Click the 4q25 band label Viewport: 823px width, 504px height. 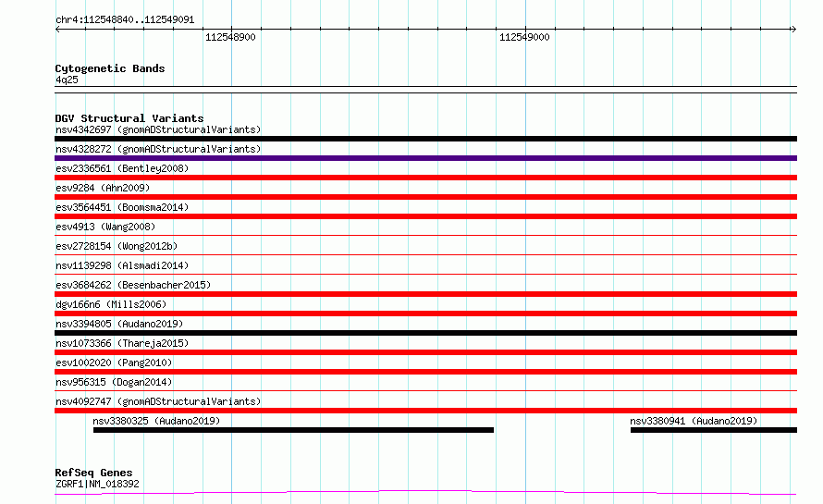[67, 80]
